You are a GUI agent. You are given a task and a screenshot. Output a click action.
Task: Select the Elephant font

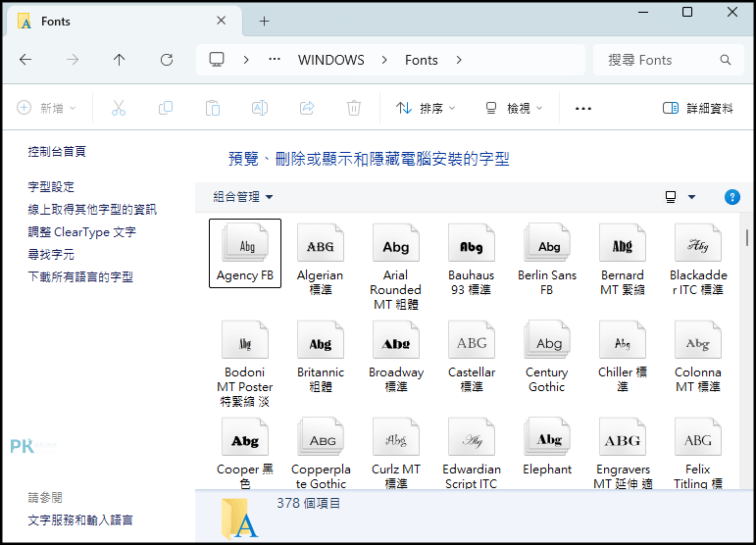click(547, 447)
